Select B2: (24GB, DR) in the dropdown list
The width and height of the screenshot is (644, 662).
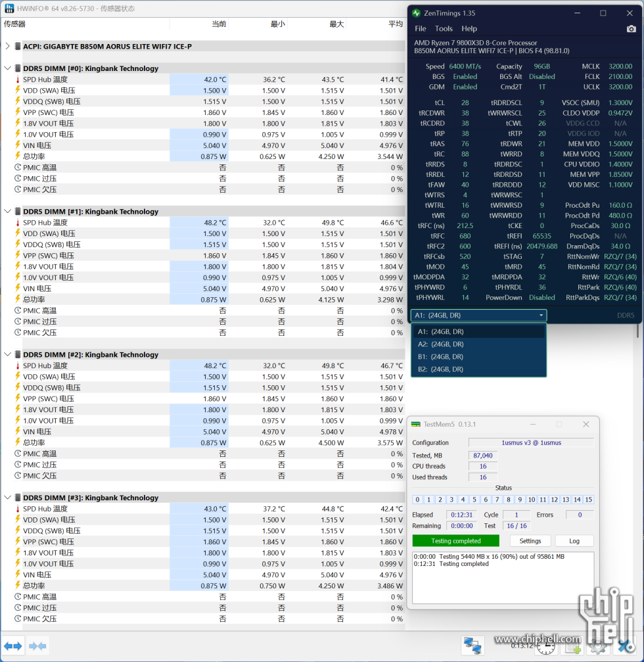click(478, 369)
